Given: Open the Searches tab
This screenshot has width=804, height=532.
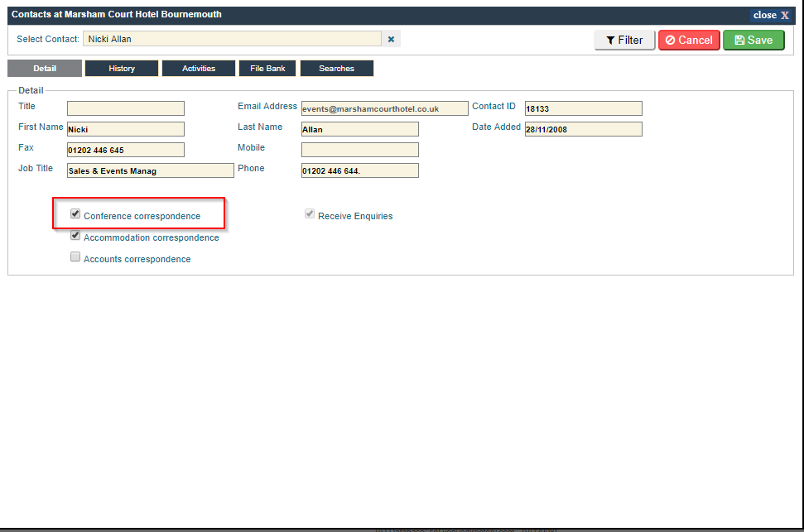Looking at the screenshot, I should coord(336,68).
